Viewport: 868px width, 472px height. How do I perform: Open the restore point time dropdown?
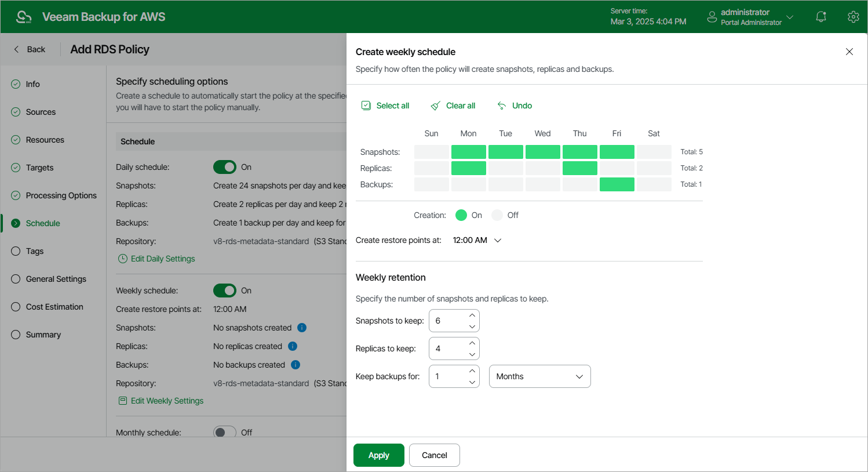[477, 240]
